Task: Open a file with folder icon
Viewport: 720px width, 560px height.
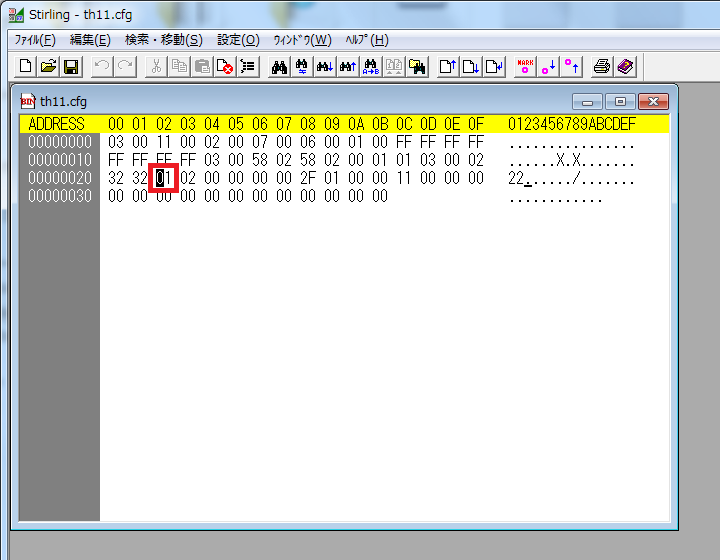Action: point(49,67)
